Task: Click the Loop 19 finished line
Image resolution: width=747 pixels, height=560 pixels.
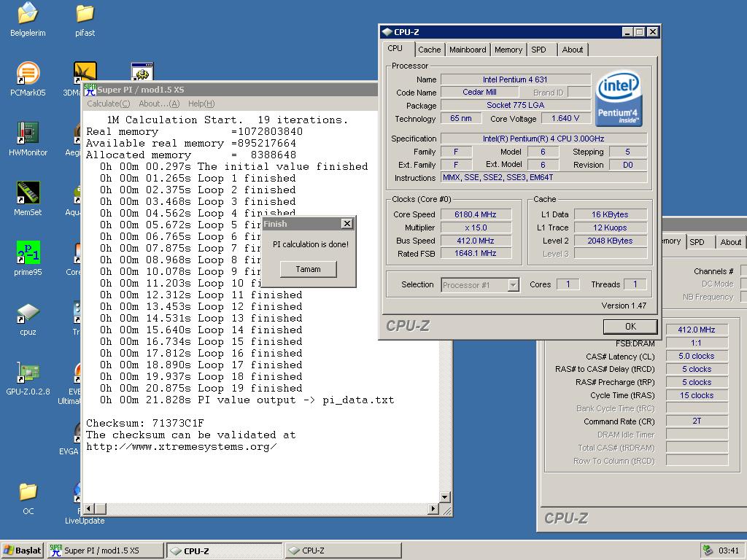Action: point(201,388)
